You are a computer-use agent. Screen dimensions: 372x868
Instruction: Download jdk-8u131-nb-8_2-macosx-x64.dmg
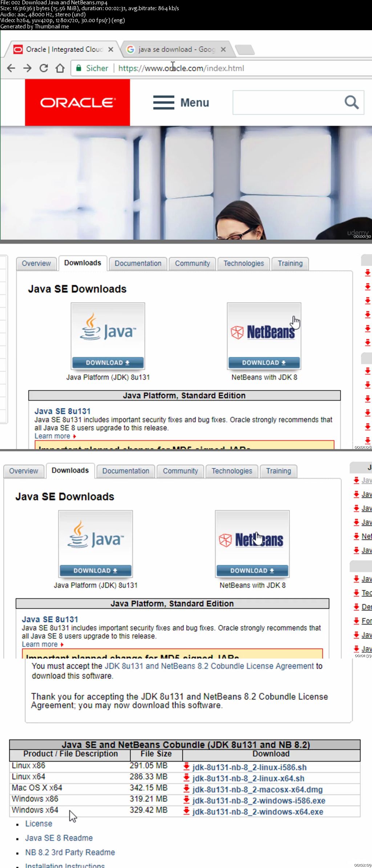258,789
